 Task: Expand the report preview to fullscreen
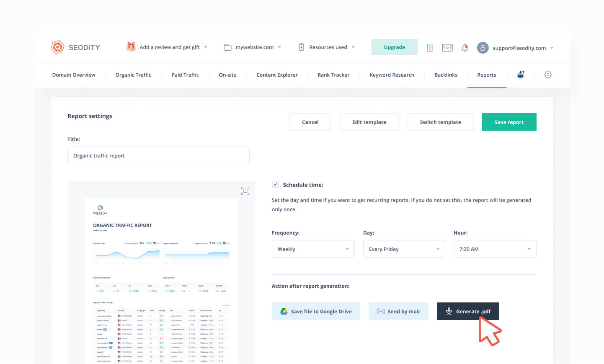(x=245, y=191)
